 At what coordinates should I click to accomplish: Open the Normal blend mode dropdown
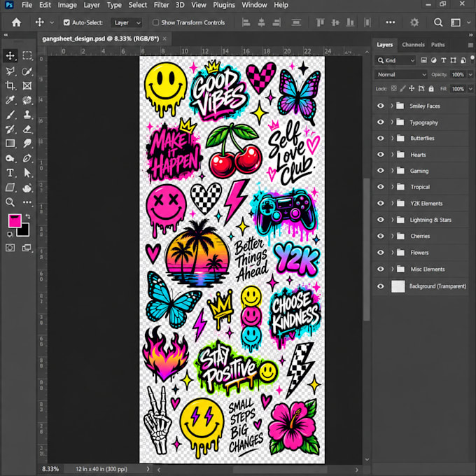(401, 74)
